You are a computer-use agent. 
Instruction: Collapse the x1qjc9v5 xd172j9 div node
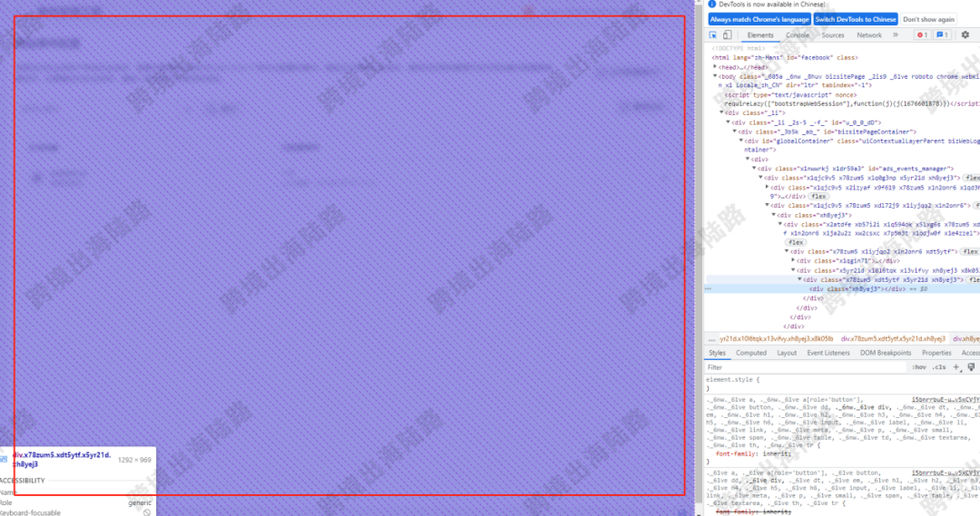coord(768,205)
